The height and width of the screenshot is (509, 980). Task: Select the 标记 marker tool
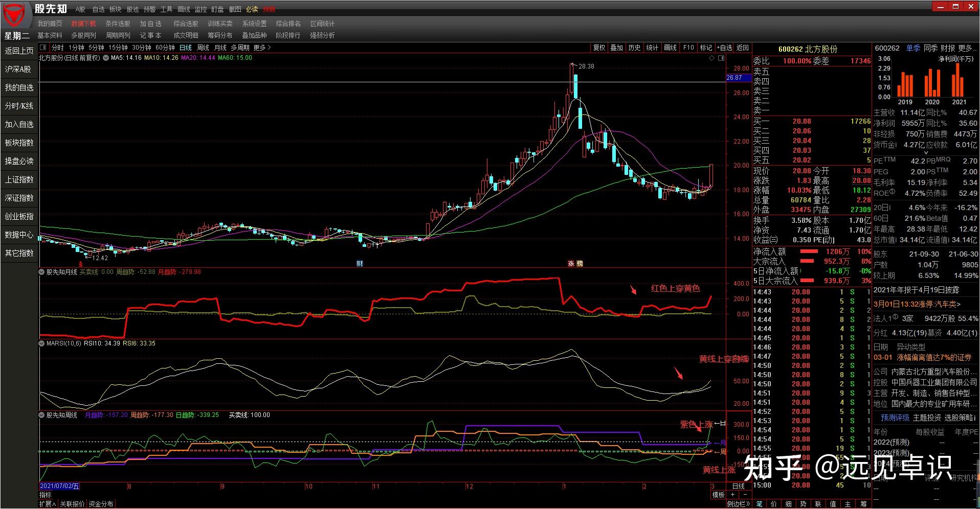click(x=706, y=47)
